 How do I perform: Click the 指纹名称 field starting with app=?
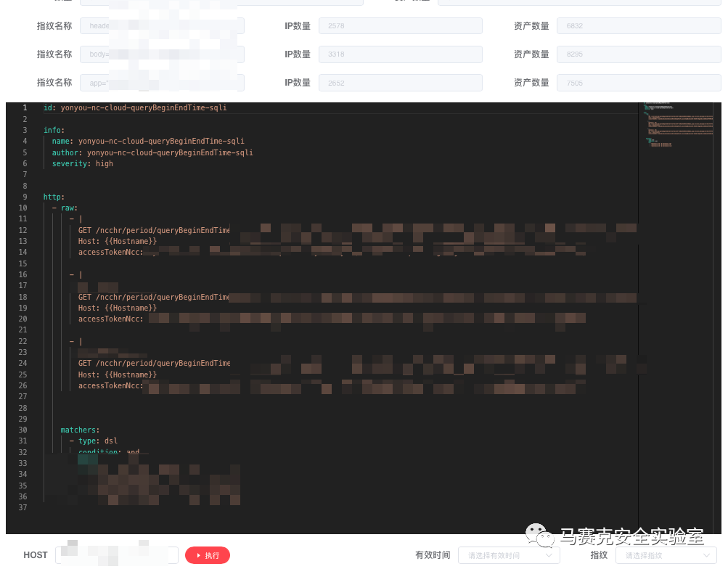point(162,83)
